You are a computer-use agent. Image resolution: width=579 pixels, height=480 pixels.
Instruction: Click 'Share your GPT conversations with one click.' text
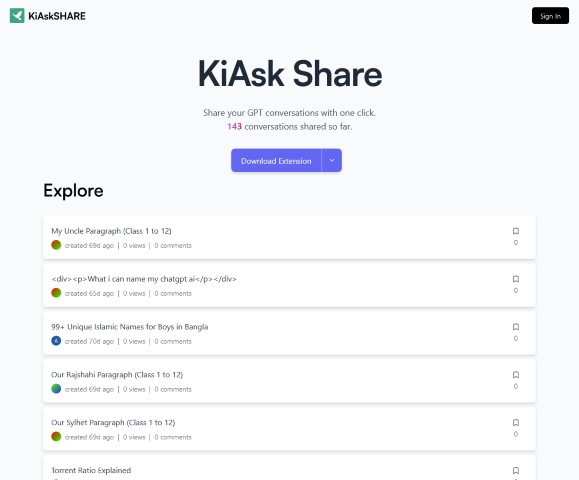pos(290,113)
